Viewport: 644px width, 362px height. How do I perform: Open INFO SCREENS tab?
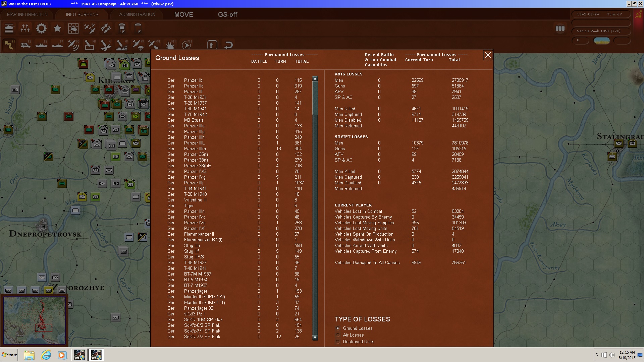coord(82,14)
